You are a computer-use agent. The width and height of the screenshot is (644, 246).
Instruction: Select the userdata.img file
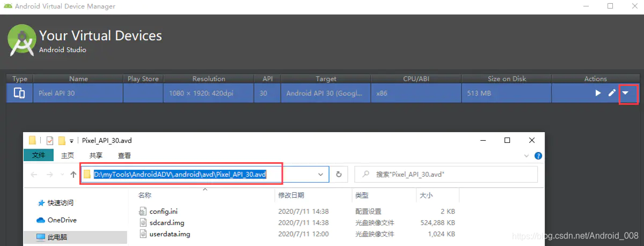pyautogui.click(x=170, y=234)
